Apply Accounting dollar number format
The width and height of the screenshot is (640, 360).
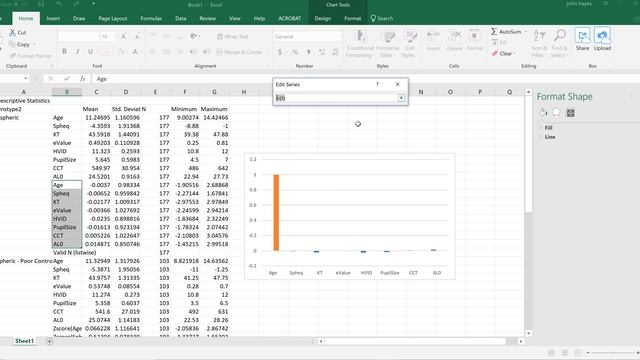click(x=280, y=52)
